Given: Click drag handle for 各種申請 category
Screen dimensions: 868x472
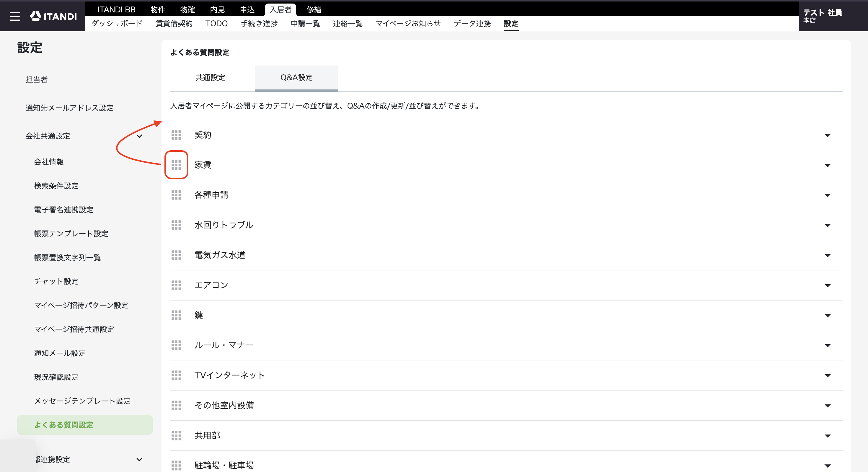Looking at the screenshot, I should [x=176, y=195].
